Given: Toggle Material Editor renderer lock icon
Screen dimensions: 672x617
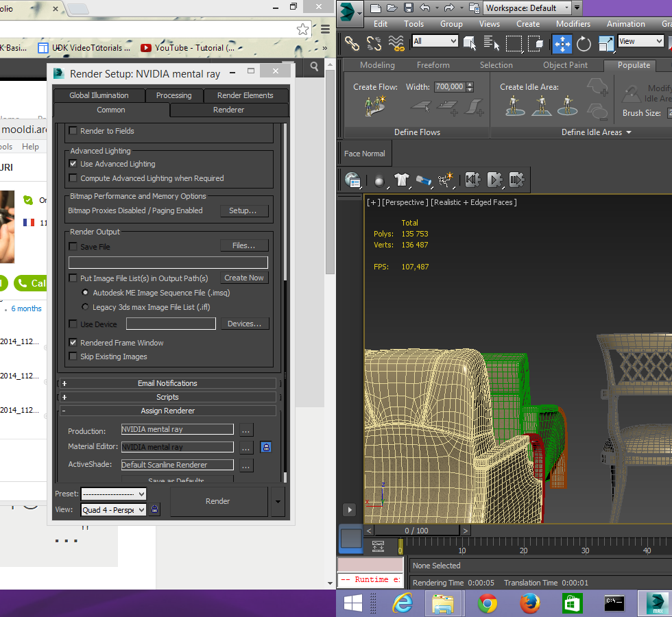Looking at the screenshot, I should coord(266,447).
